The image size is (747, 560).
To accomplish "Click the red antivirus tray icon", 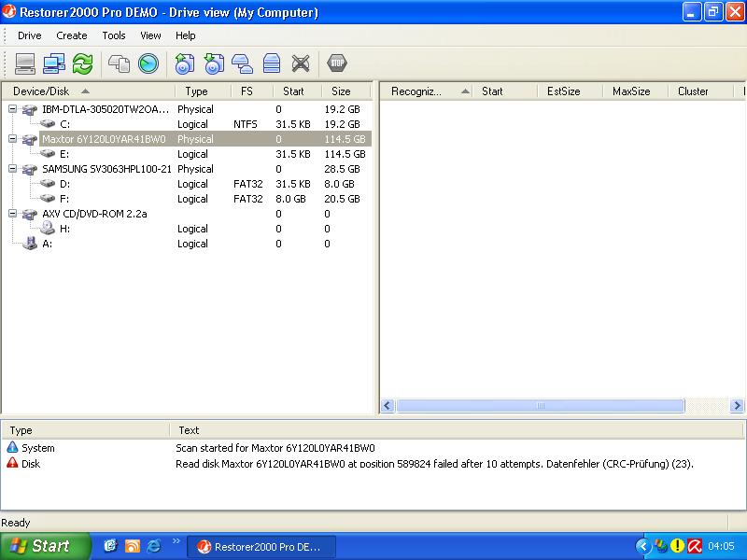I will (x=695, y=546).
